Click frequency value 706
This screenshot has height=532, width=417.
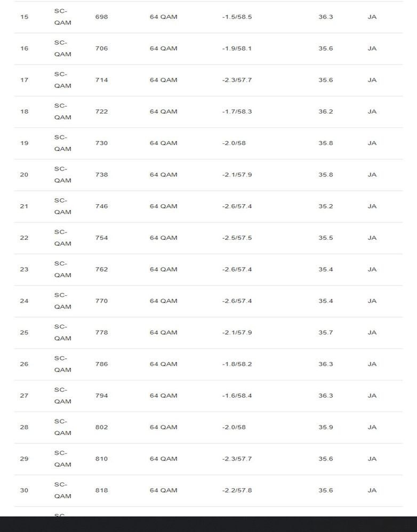click(101, 49)
